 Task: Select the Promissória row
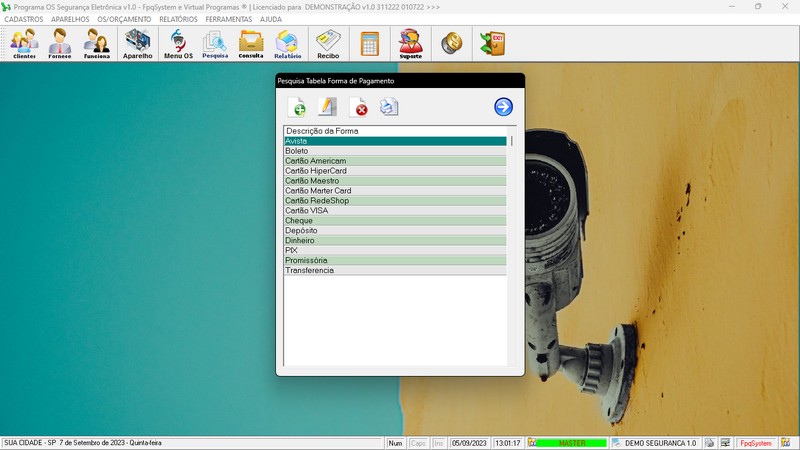click(x=395, y=260)
